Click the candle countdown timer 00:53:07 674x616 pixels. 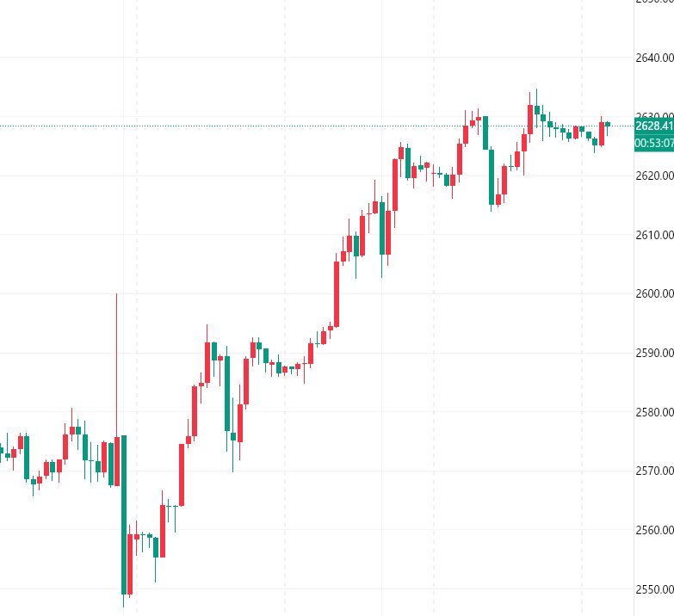coord(653,143)
